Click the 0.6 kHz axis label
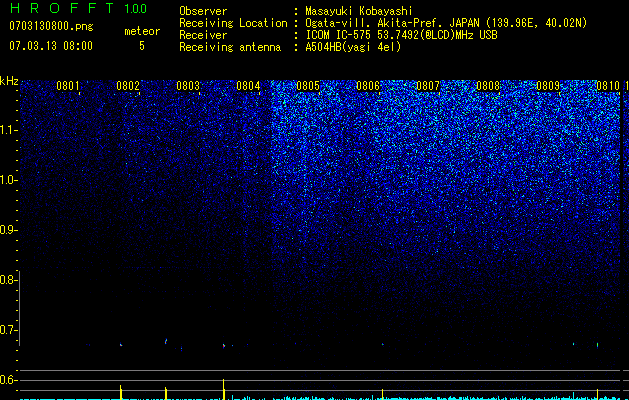This screenshot has height=400, width=629. [8, 380]
